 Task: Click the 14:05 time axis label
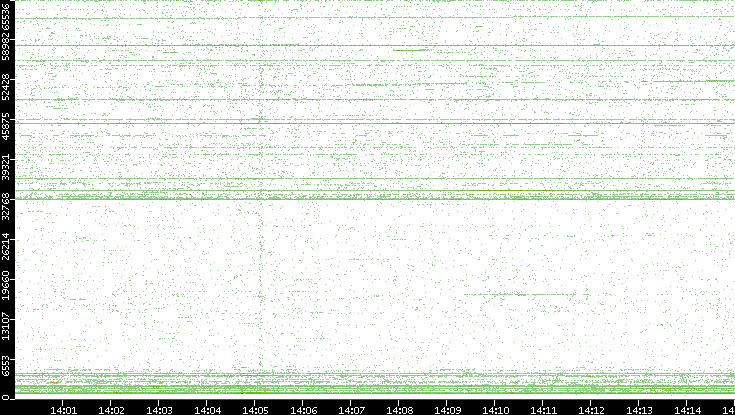(x=255, y=408)
